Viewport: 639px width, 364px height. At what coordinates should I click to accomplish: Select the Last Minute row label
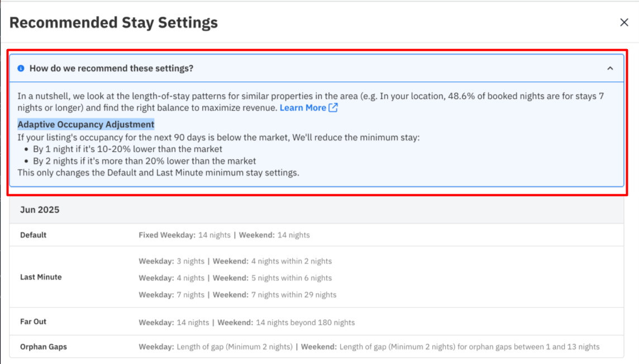(41, 277)
